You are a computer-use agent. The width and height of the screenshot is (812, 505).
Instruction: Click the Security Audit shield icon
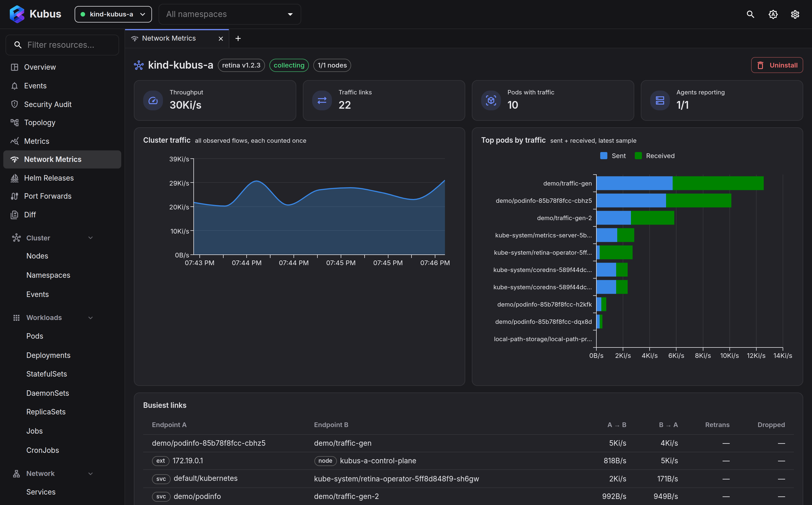14,104
